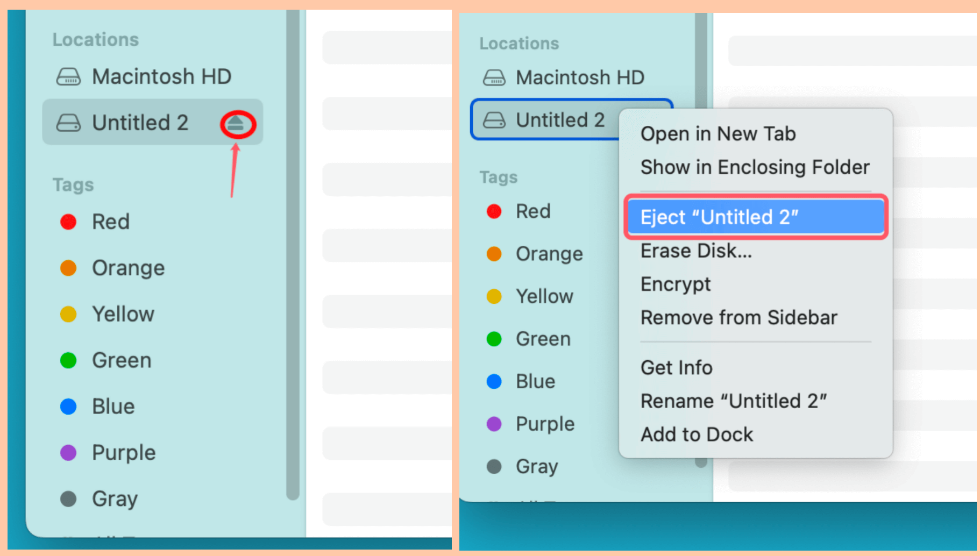Click the Gray tag circle icon
Image resolution: width=980 pixels, height=556 pixels.
tap(68, 498)
